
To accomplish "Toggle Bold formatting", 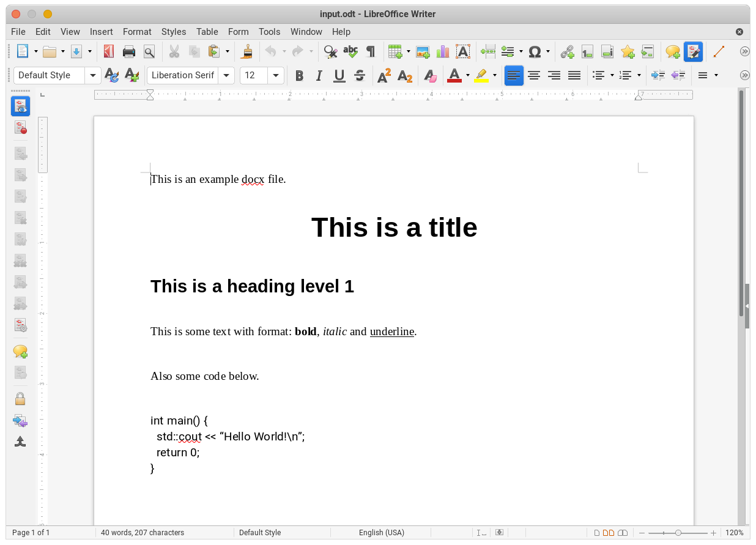I will [299, 75].
